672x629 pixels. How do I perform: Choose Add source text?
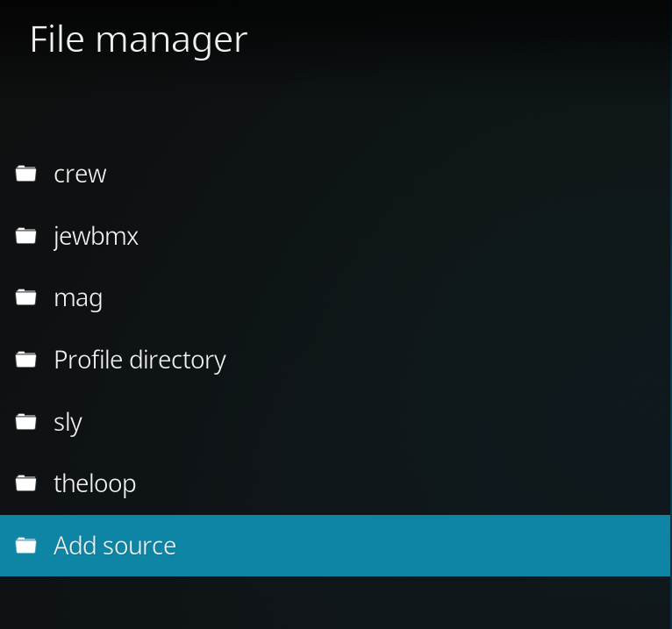point(115,546)
